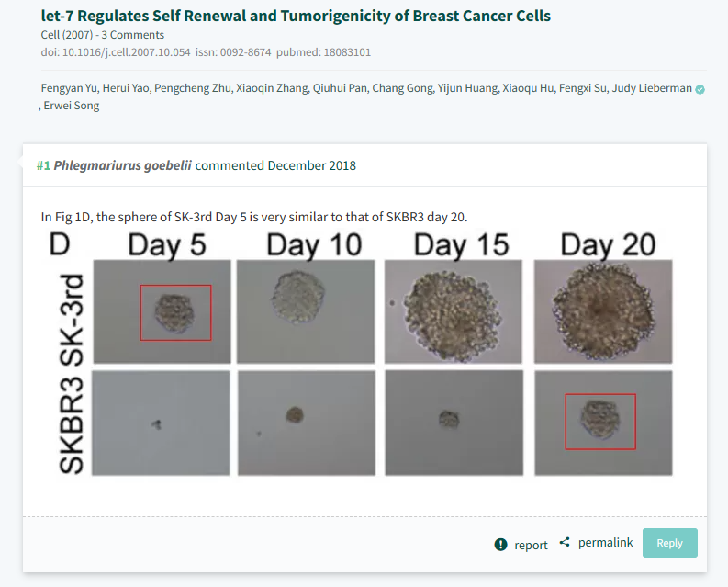Click the #1 comment number
This screenshot has width=728, height=587.
pyautogui.click(x=43, y=165)
